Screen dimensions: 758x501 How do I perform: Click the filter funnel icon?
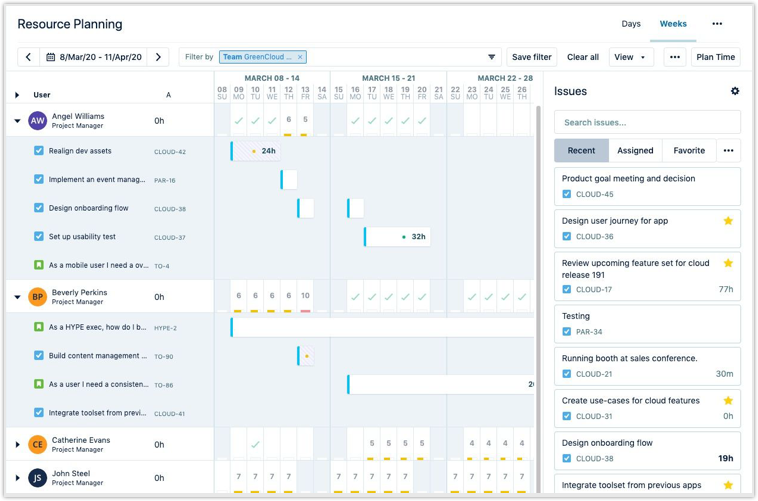pyautogui.click(x=491, y=58)
